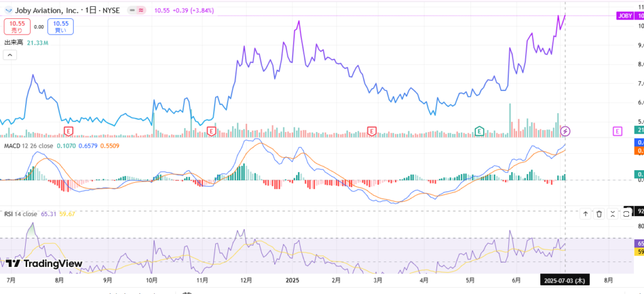Screen dimensions: 644x294
Task: Click the 6月 label on time axis
Action: click(516, 280)
